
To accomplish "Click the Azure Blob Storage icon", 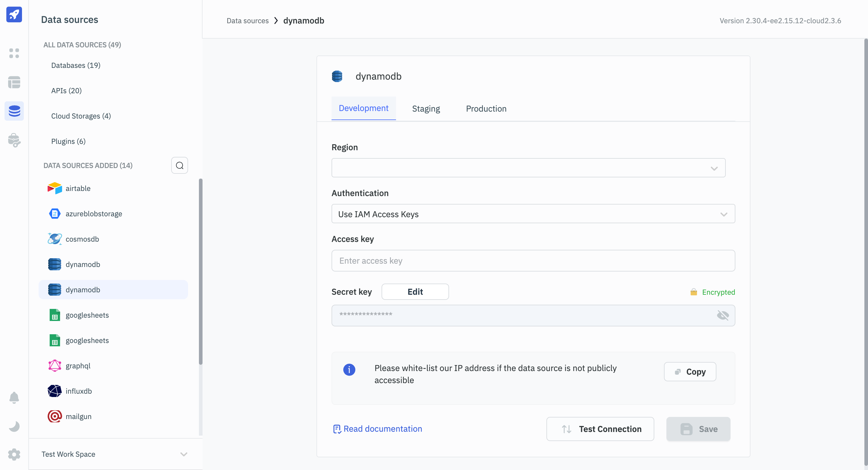I will point(54,214).
